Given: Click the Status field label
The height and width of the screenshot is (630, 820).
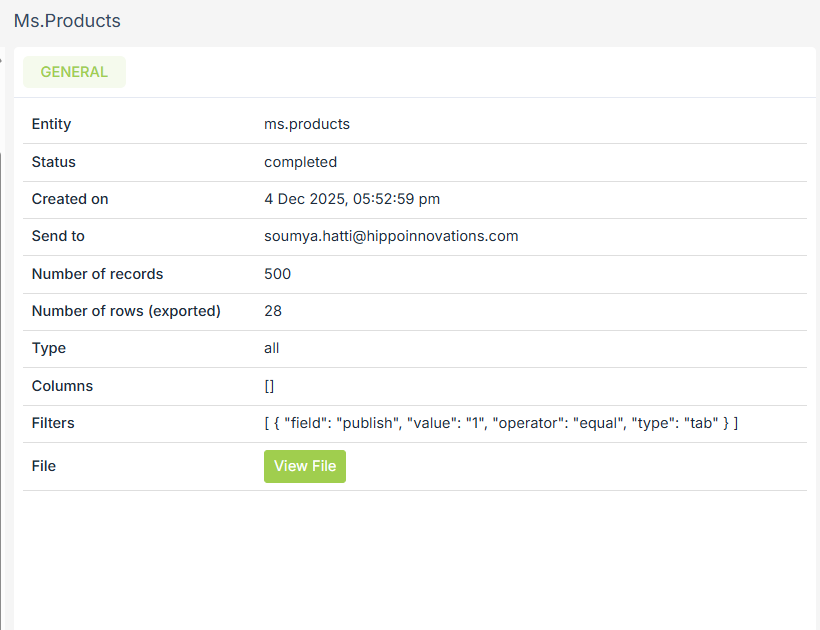Looking at the screenshot, I should click(x=54, y=162).
